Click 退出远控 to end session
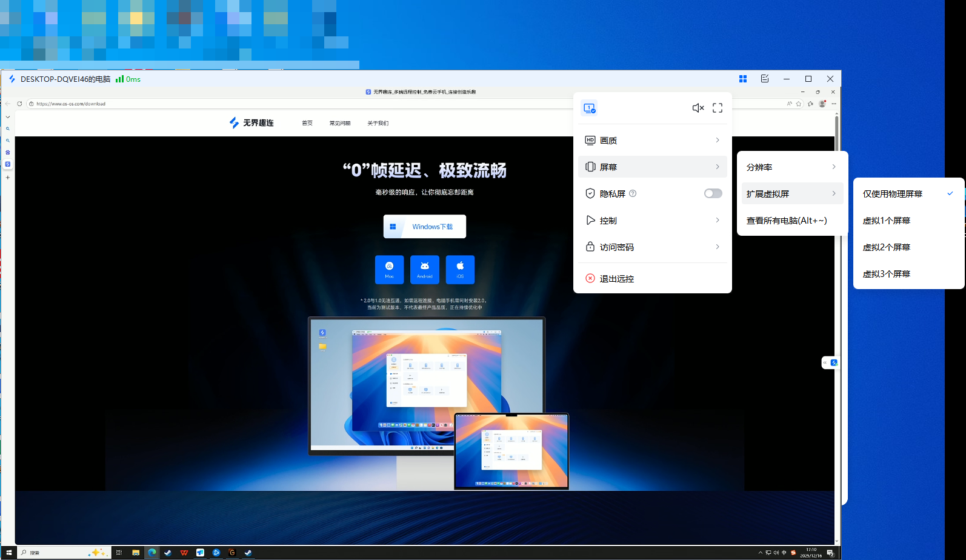This screenshot has width=966, height=560. (653, 278)
